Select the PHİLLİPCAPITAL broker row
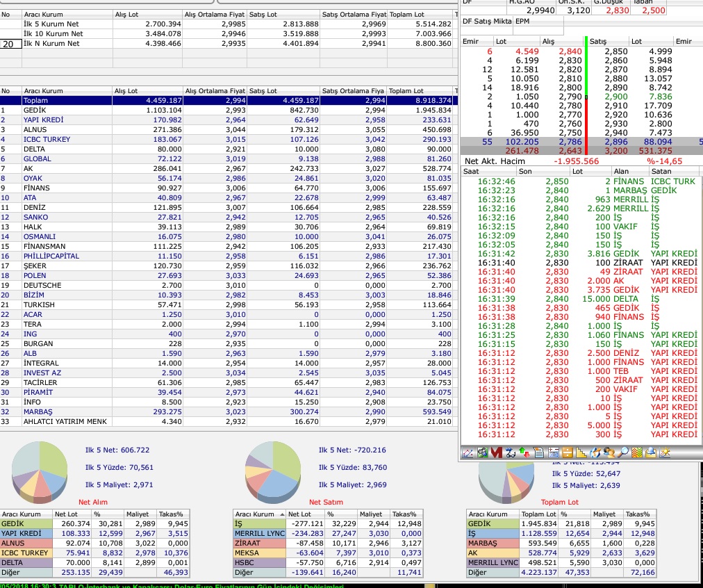The width and height of the screenshot is (703, 588). point(229,256)
